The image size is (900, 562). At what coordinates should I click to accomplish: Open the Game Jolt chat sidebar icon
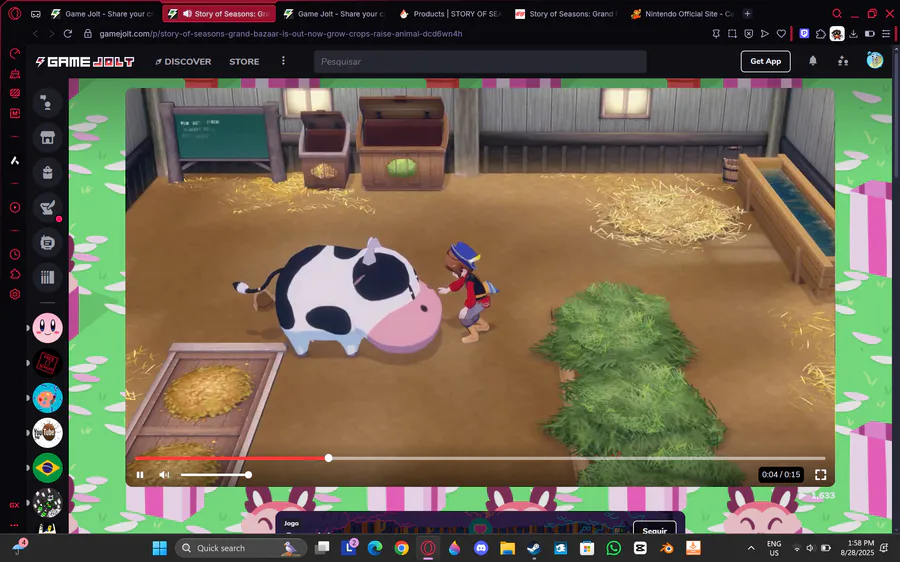47,103
